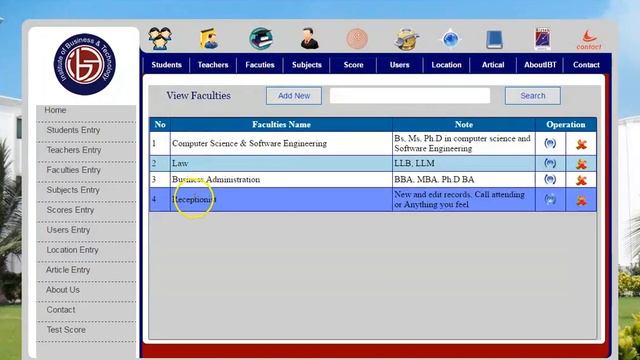This screenshot has width=640, height=360.
Task: Click the Score fingerprint icon
Action: 357,39
